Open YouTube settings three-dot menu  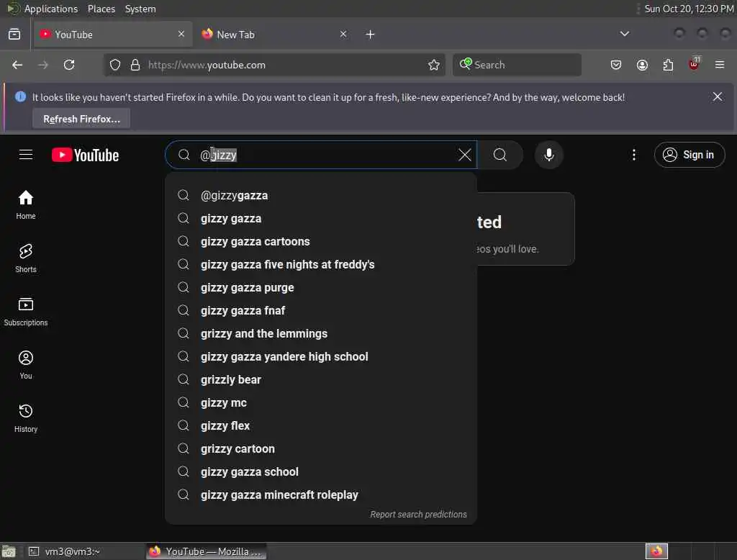(633, 155)
